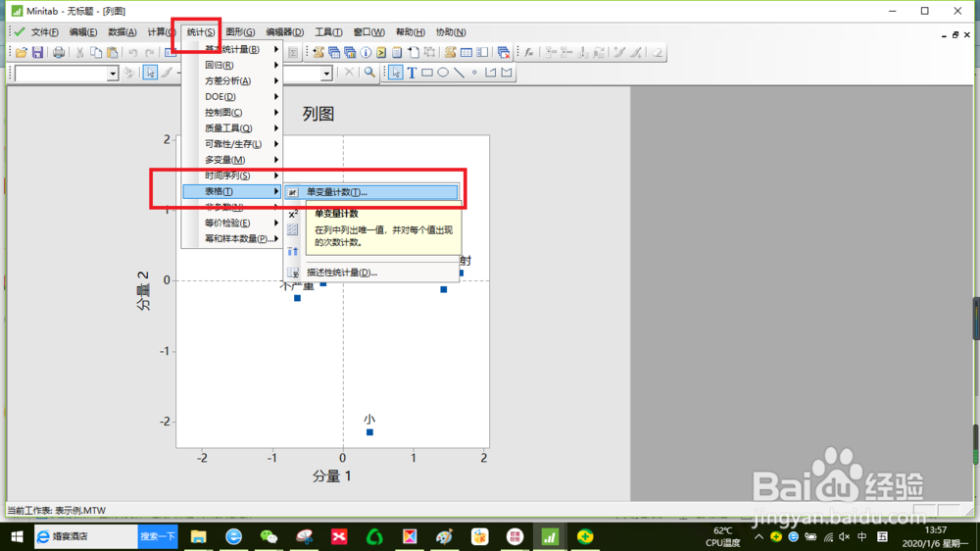
Task: Expand the 基本统计量(B) submenu
Action: [232, 49]
